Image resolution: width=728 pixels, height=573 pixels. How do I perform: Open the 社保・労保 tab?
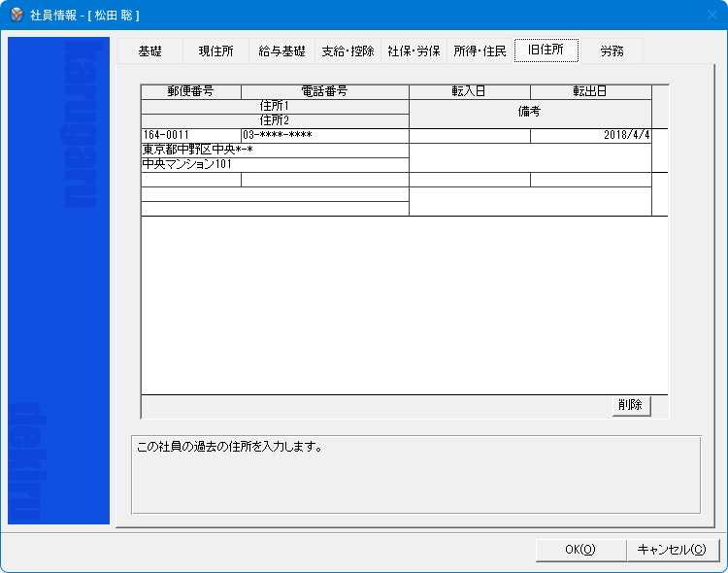(x=414, y=51)
